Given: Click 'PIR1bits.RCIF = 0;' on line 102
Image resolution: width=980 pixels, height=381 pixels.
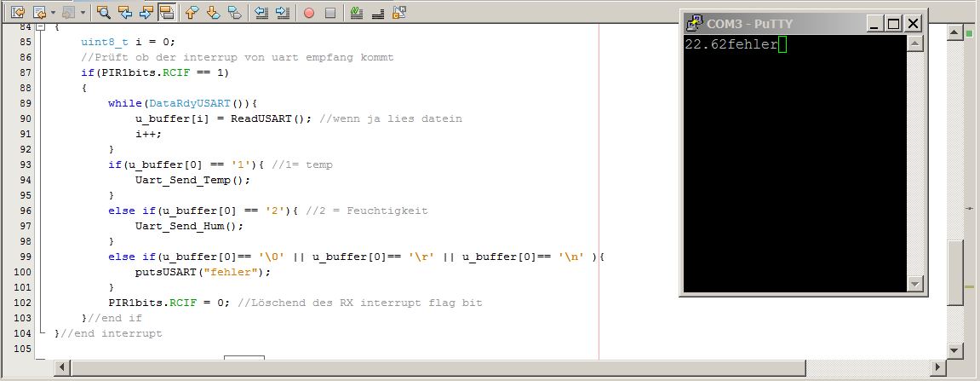Looking at the screenshot, I should [x=169, y=303].
